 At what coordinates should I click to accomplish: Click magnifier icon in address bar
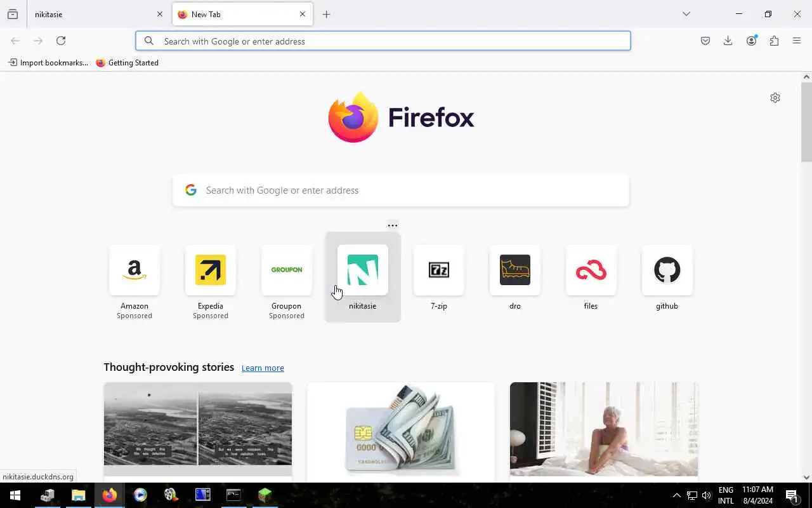149,41
